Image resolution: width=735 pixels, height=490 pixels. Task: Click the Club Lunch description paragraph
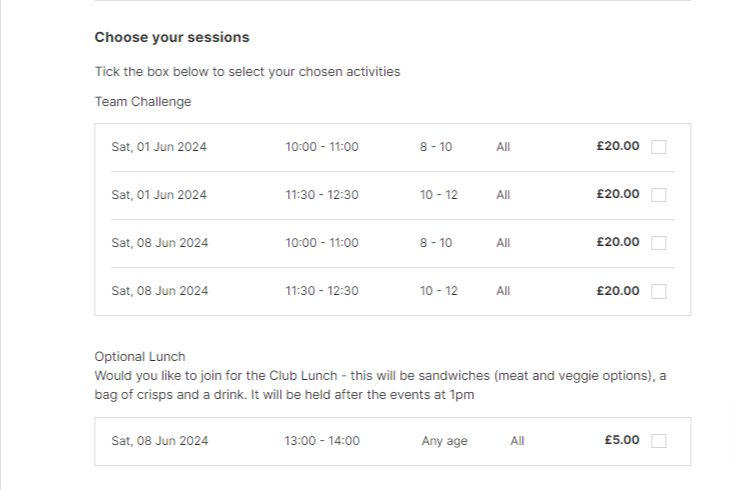pyautogui.click(x=380, y=385)
